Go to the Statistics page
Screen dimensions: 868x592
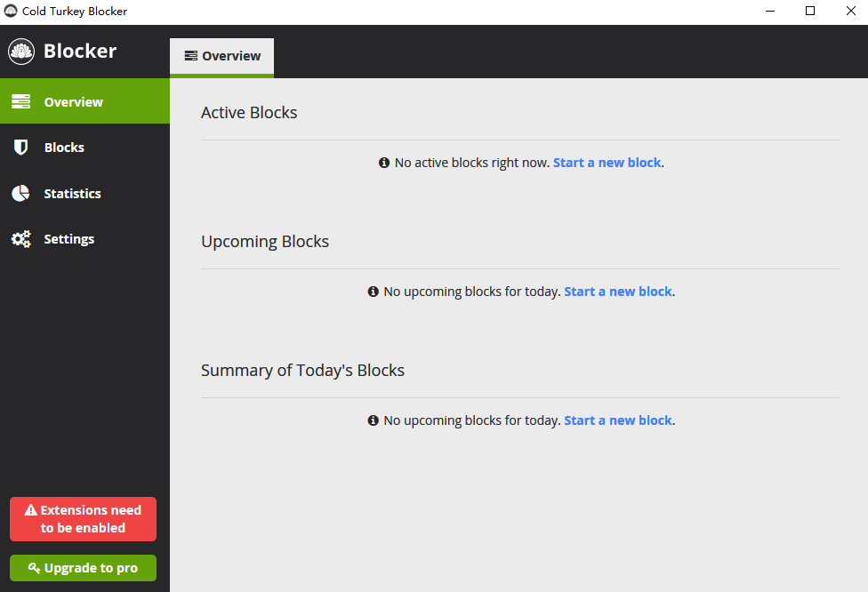pyautogui.click(x=72, y=194)
